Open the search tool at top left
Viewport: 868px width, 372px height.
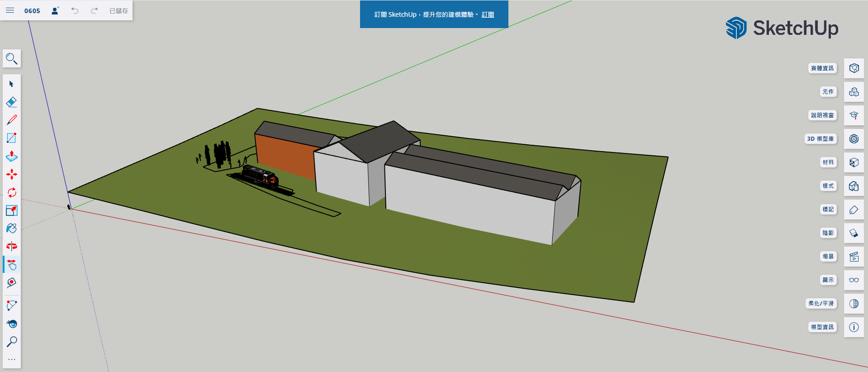(x=12, y=58)
